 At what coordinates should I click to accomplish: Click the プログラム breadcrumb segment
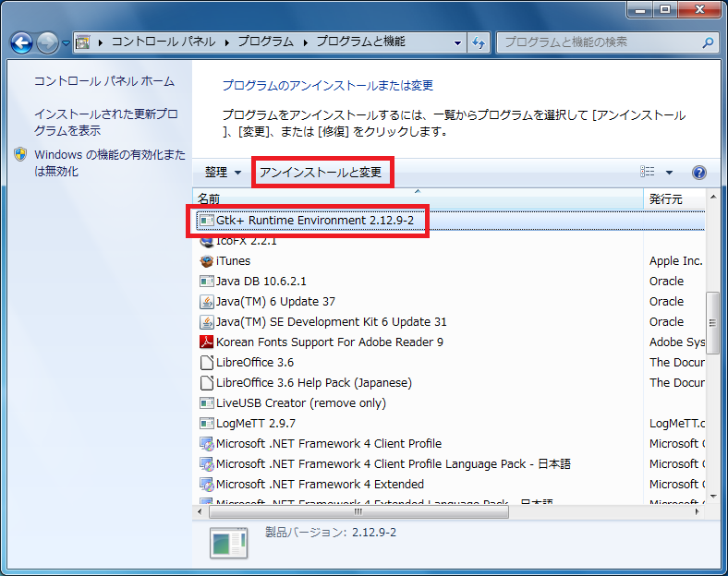pos(266,42)
